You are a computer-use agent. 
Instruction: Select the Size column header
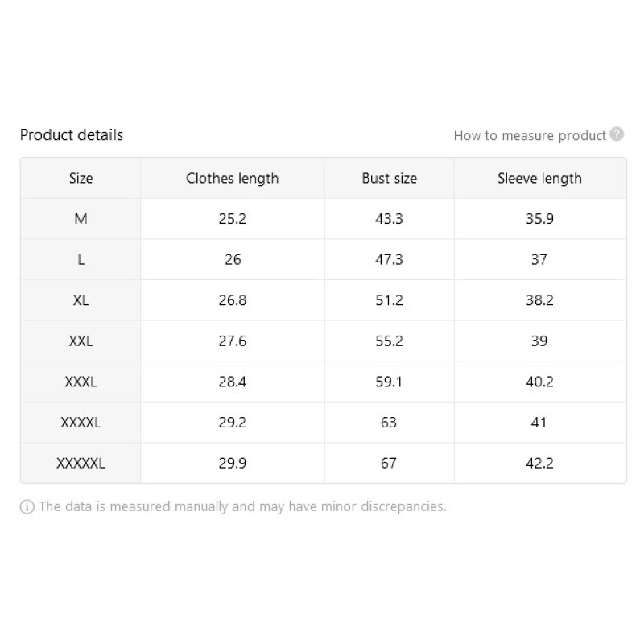click(81, 178)
